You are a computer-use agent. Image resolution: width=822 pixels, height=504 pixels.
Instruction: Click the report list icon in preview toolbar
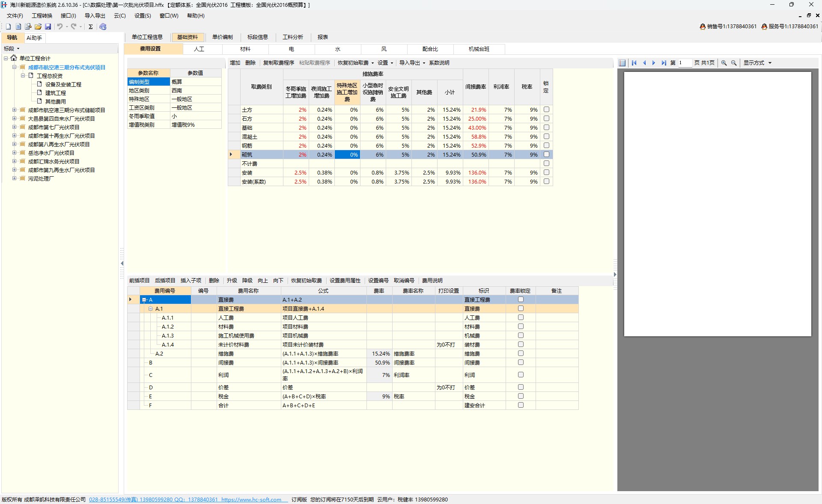622,63
